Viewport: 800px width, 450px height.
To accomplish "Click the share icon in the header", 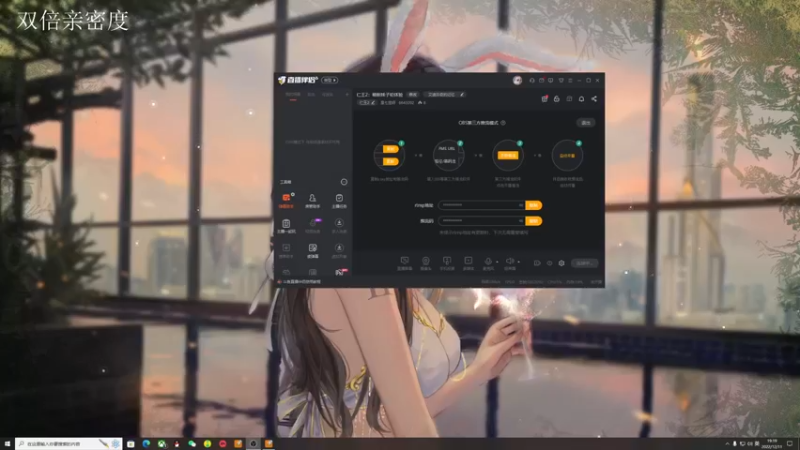I will coord(594,98).
